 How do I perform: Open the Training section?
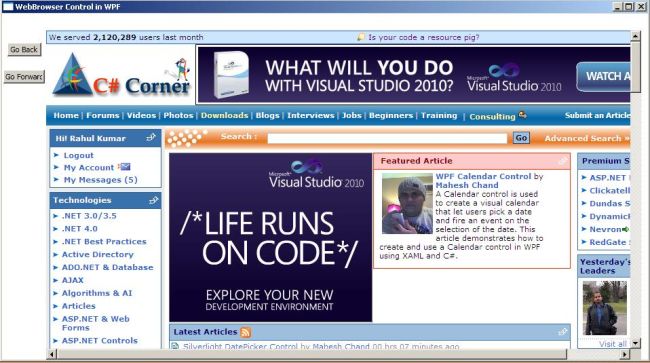coord(439,116)
